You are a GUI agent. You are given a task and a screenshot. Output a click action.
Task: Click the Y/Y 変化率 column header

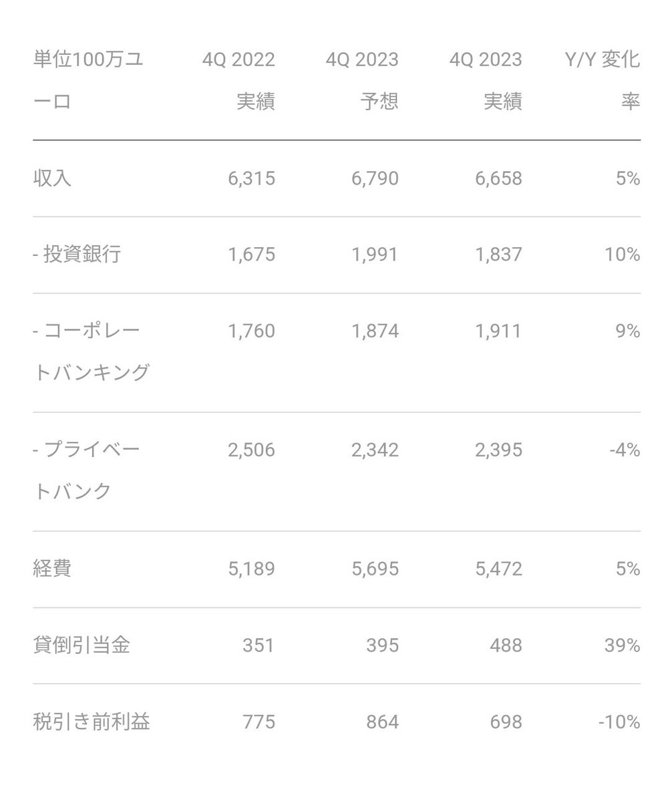click(602, 80)
